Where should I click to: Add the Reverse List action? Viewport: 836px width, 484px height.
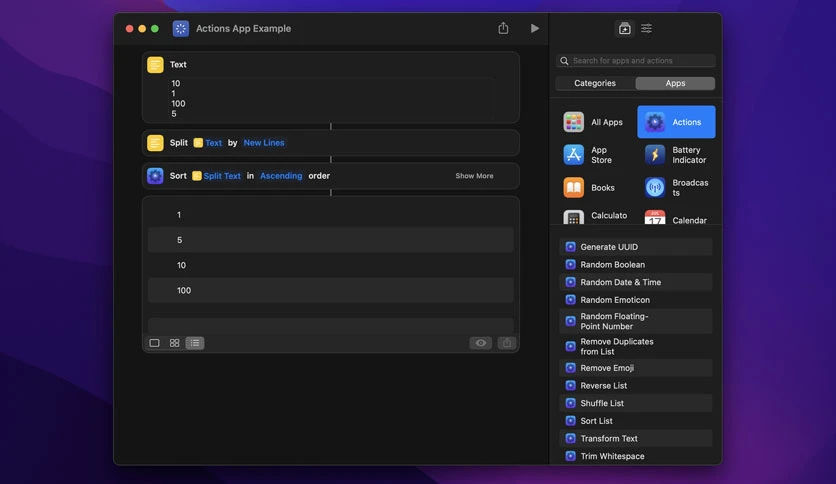tap(636, 385)
